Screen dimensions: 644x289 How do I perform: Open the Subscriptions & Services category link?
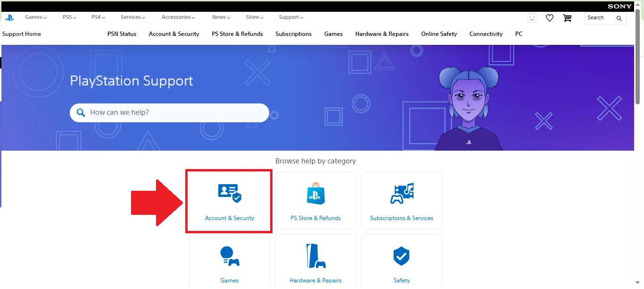(x=402, y=218)
